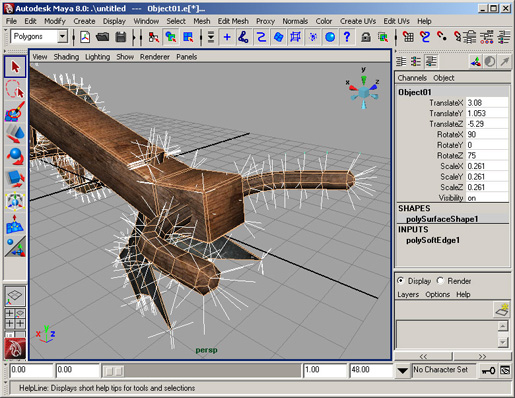Open the animation preferences icon
Image resolution: width=515 pixels, height=398 pixels.
(505, 370)
